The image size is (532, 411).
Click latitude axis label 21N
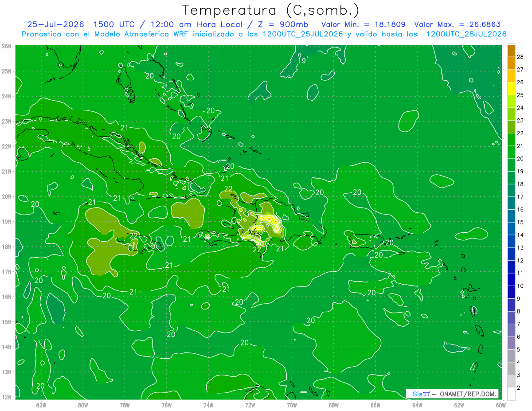[x=7, y=171]
